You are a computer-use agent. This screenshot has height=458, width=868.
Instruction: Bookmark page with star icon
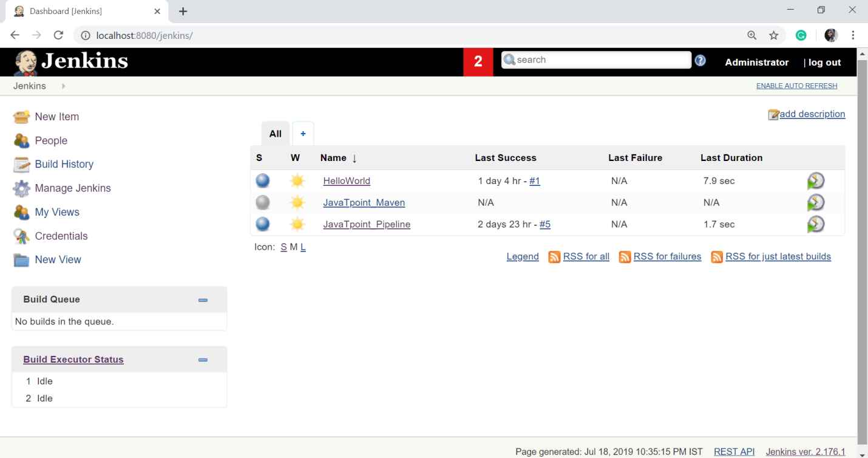774,35
